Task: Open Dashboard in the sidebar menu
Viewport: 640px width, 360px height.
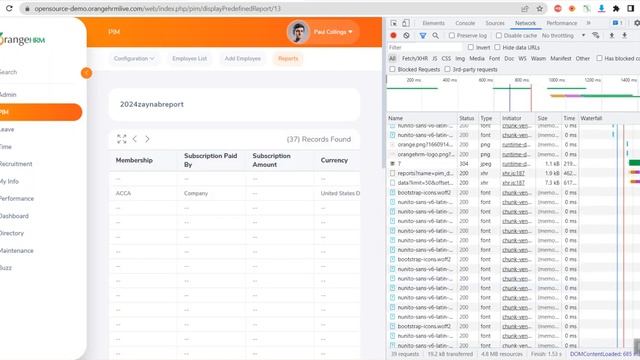Action: tap(14, 216)
